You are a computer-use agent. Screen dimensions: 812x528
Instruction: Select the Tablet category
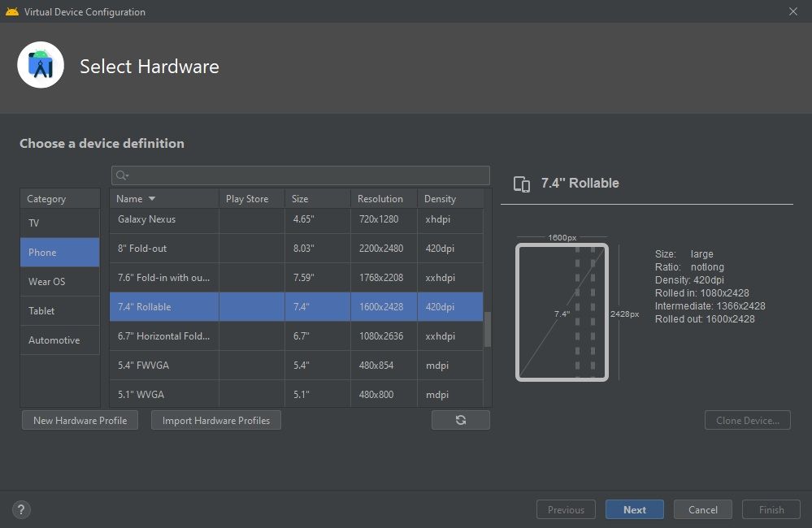(x=59, y=310)
